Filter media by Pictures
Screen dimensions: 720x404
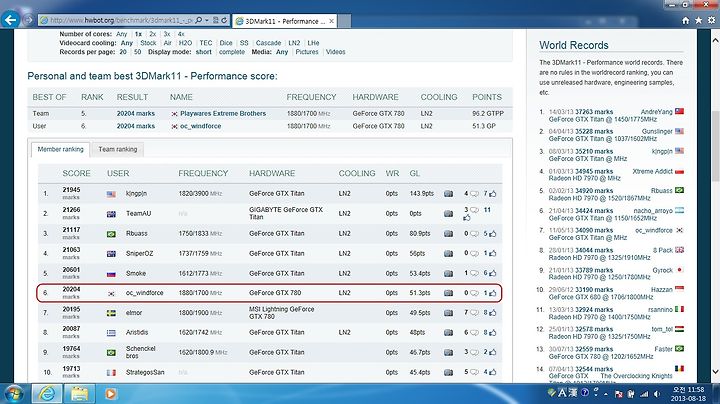[307, 52]
